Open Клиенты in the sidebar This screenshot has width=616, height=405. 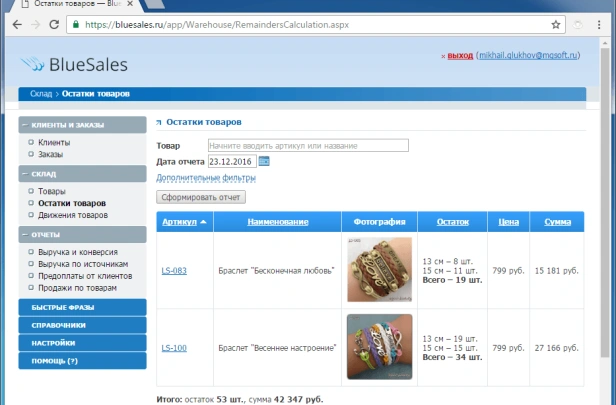tap(54, 143)
